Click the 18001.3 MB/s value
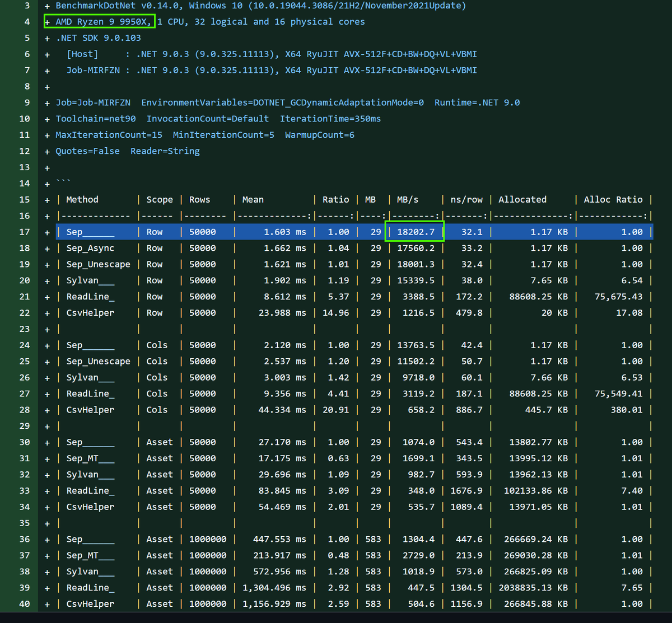The width and height of the screenshot is (672, 623). pos(416,264)
